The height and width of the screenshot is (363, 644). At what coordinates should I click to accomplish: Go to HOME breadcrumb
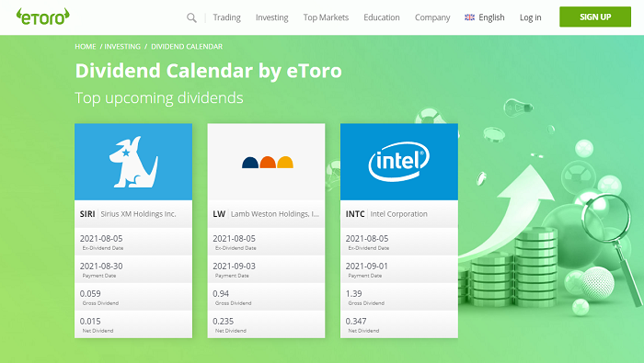85,47
